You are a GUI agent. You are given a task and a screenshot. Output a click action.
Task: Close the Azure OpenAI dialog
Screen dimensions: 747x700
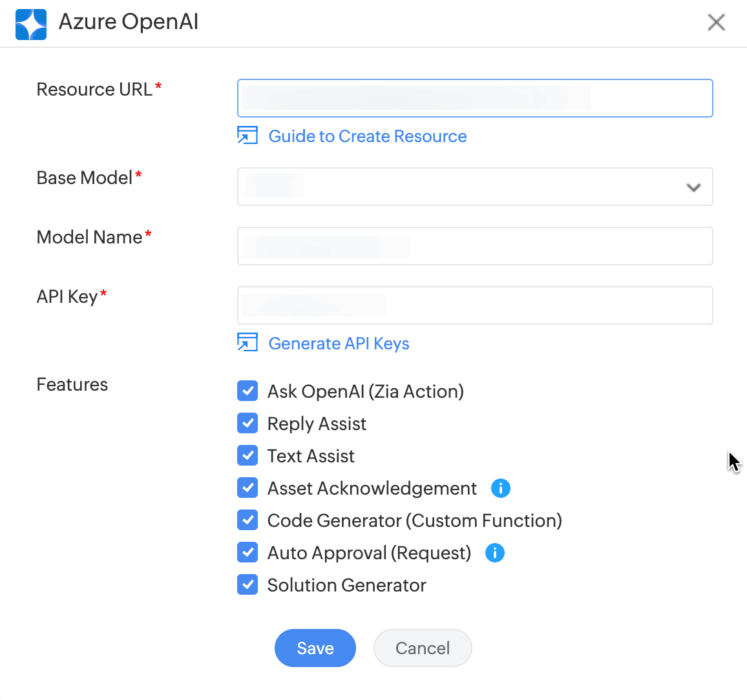[x=716, y=21]
